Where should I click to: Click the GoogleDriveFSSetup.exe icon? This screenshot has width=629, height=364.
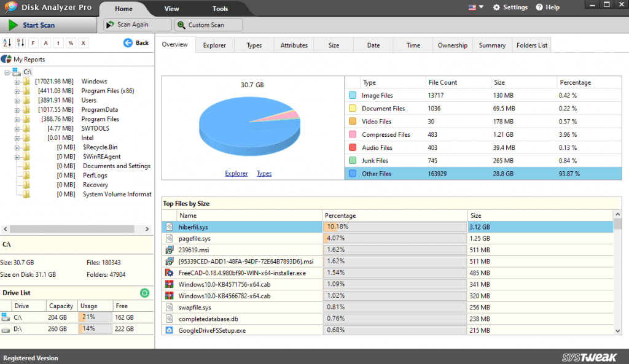[170, 330]
